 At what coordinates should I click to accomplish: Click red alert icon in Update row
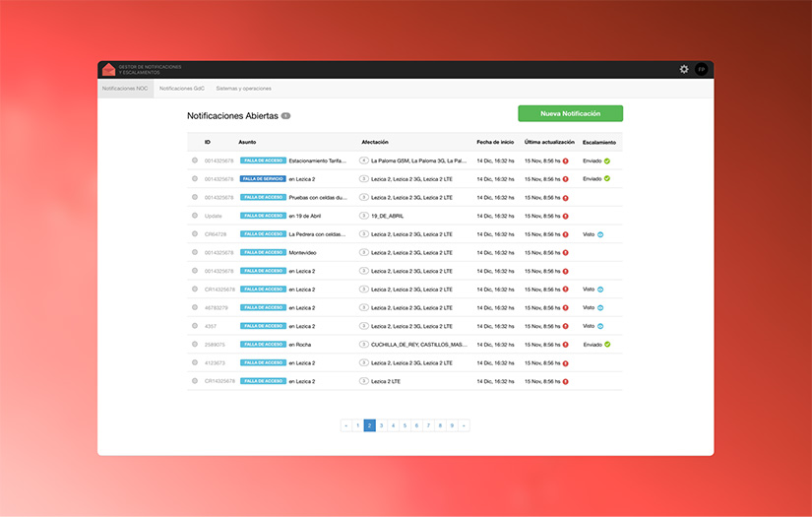click(x=566, y=216)
